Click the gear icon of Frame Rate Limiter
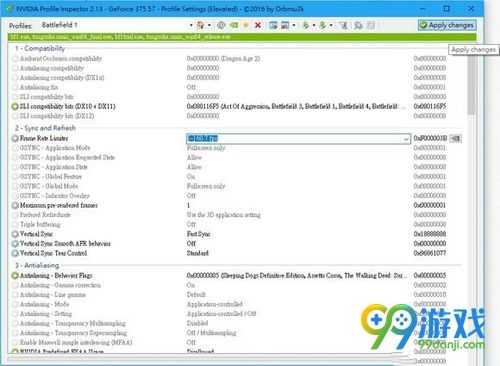500x366 pixels. click(15, 138)
